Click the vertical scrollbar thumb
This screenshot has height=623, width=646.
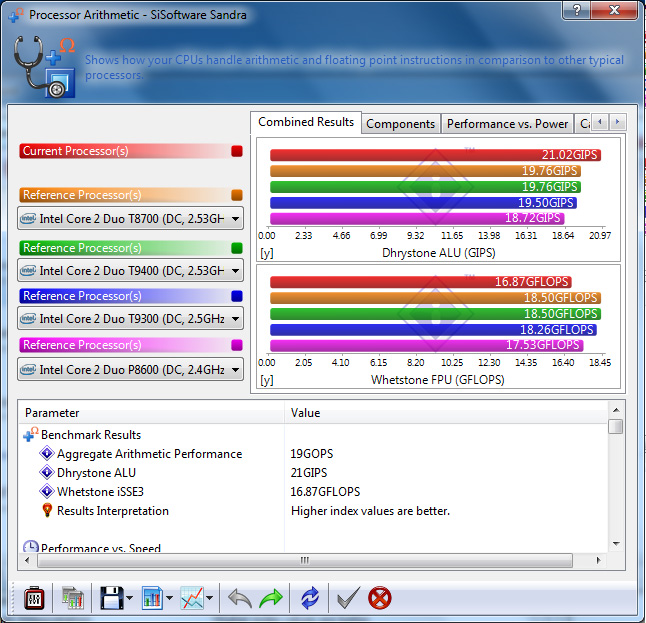616,426
